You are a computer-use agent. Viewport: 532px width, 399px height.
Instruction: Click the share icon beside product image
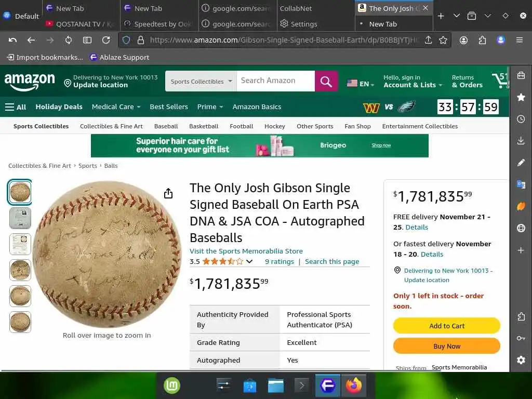pos(168,193)
